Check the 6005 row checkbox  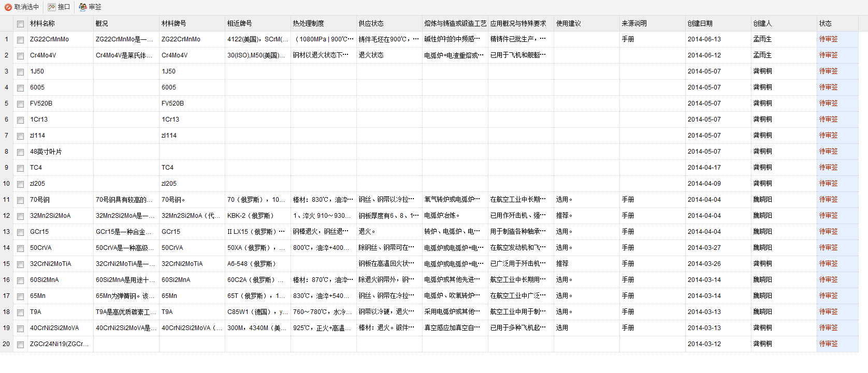coord(20,88)
